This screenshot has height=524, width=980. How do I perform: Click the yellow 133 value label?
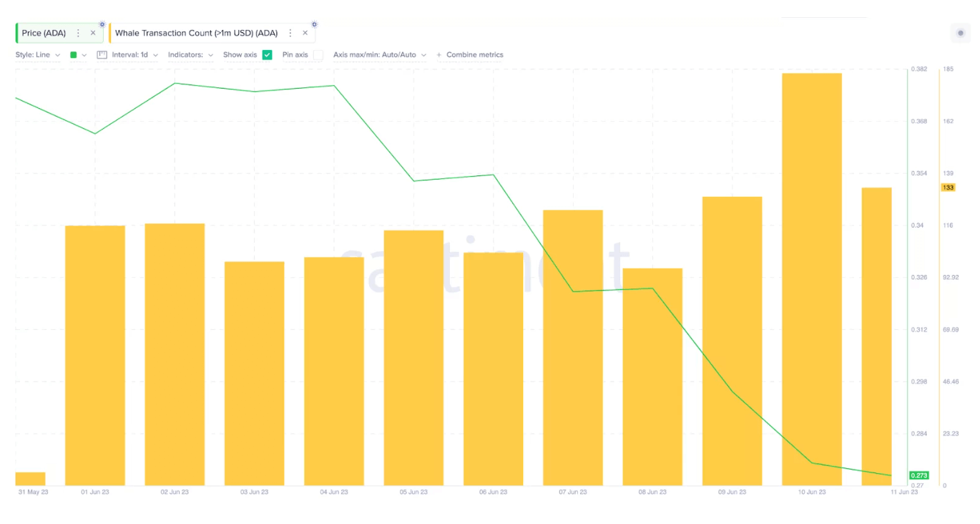(949, 188)
